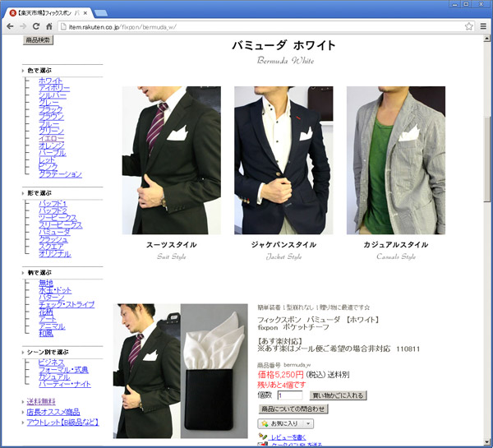Open the 無地 pattern link

click(x=46, y=283)
